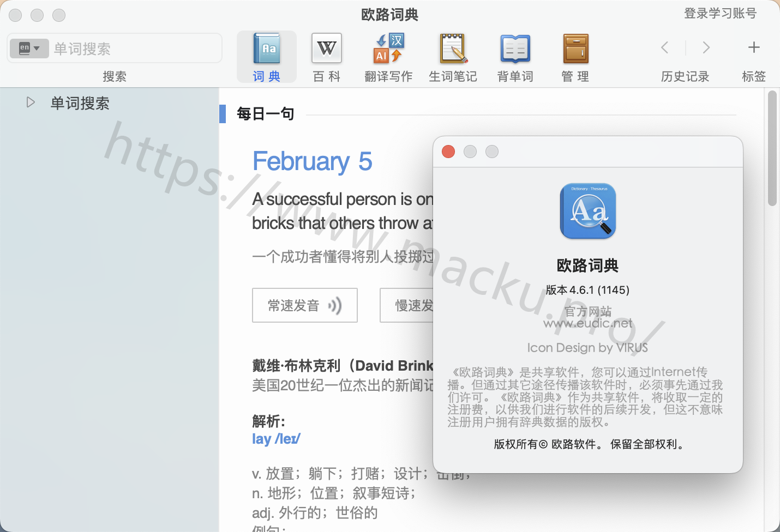Viewport: 780px width, 532px height.
Task: Open the 背单词 vocabulary book tool
Action: [x=515, y=57]
